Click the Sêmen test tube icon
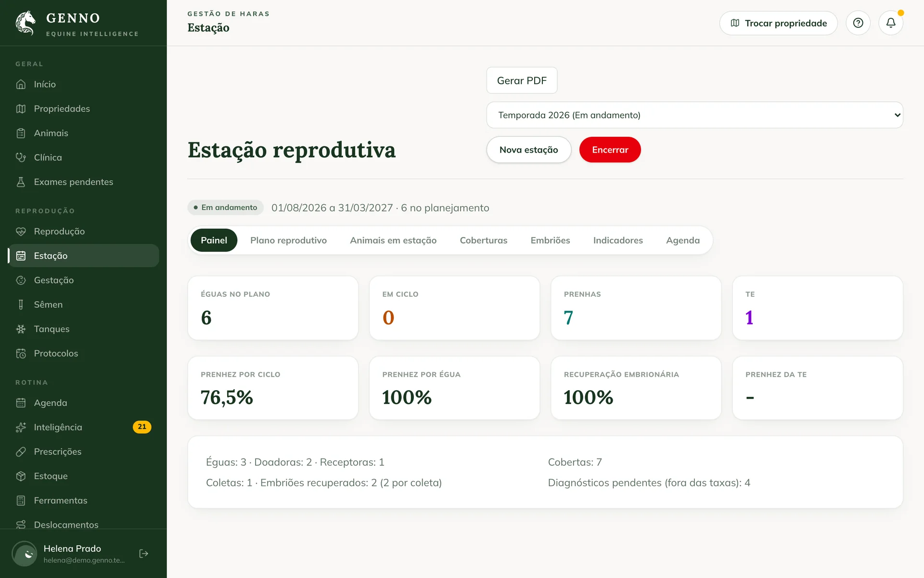The height and width of the screenshot is (578, 924). (x=21, y=305)
